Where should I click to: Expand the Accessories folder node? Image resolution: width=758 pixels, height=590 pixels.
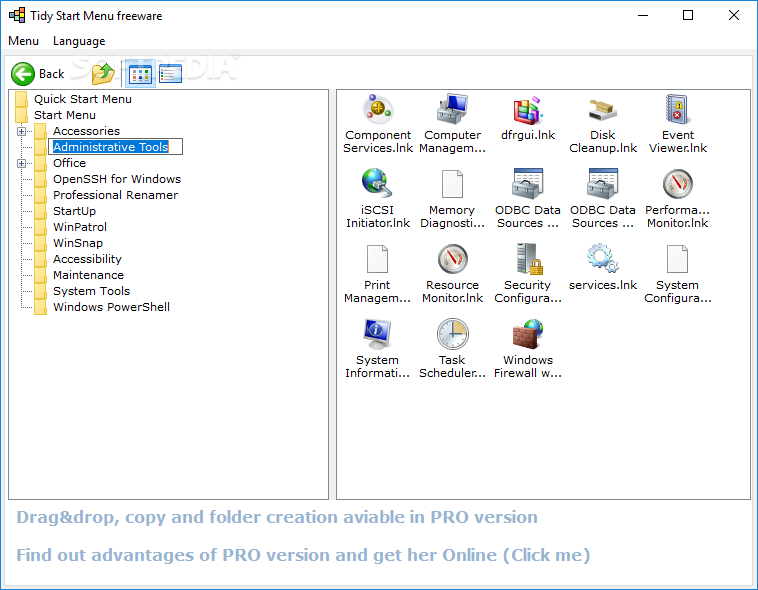tap(21, 131)
